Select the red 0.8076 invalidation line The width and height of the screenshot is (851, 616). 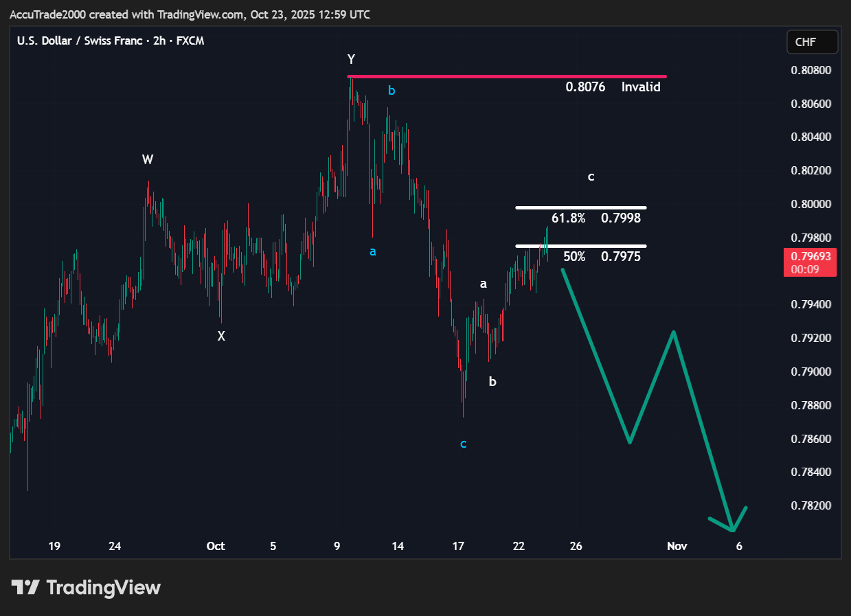(481, 76)
